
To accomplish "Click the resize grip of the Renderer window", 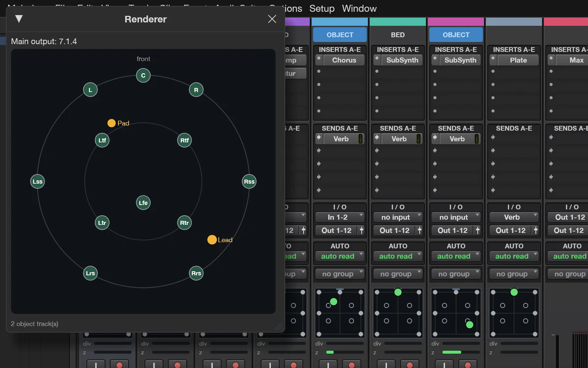I will tap(279, 326).
